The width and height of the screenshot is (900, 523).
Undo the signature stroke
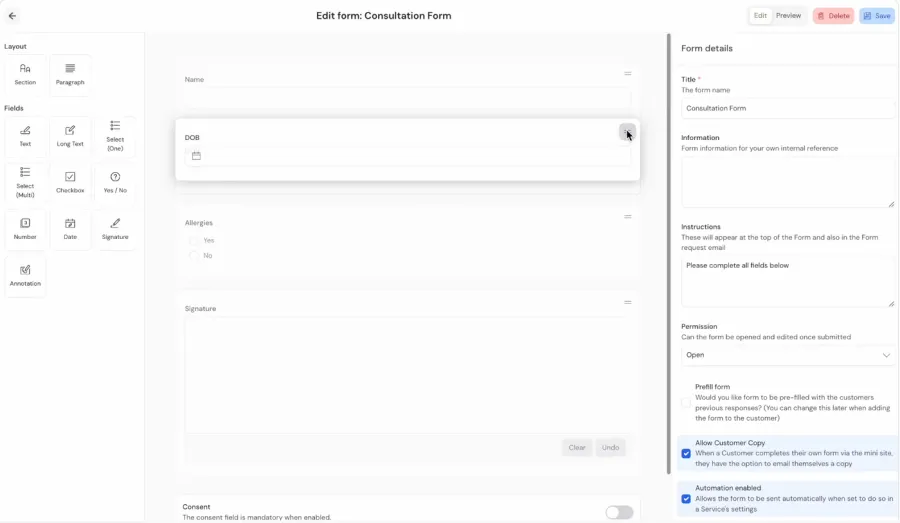pos(610,447)
